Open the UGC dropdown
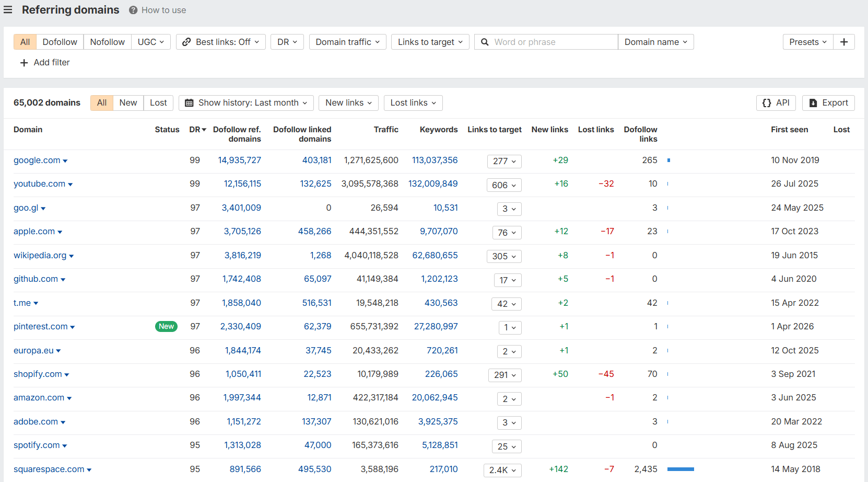 [x=151, y=42]
